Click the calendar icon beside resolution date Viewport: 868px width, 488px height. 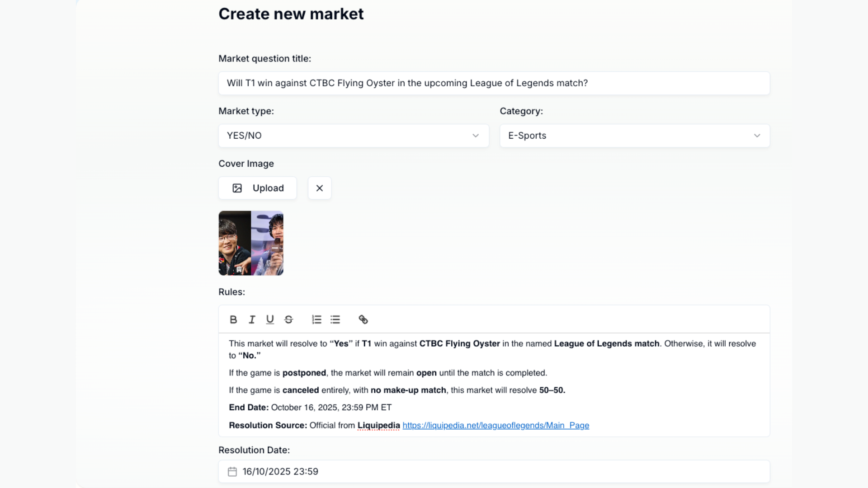coord(232,472)
